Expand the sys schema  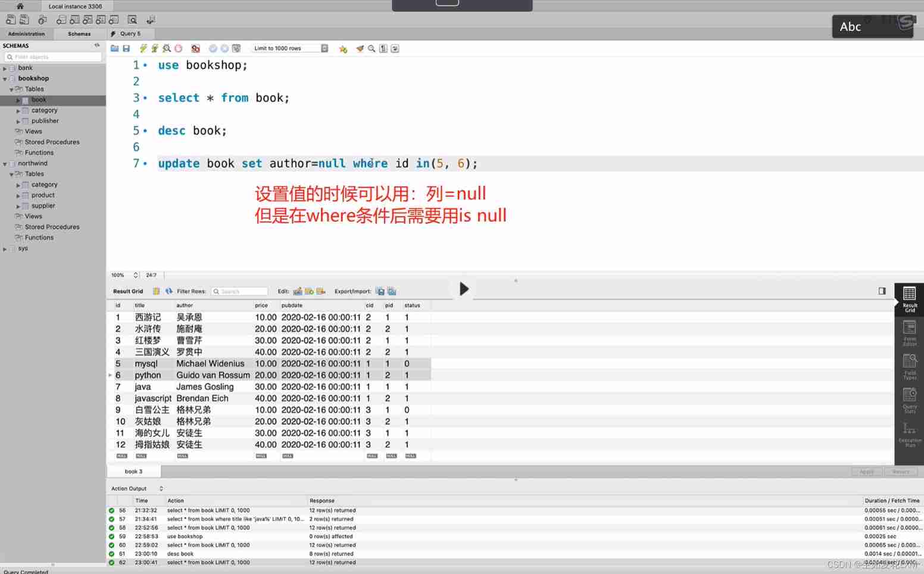click(5, 249)
